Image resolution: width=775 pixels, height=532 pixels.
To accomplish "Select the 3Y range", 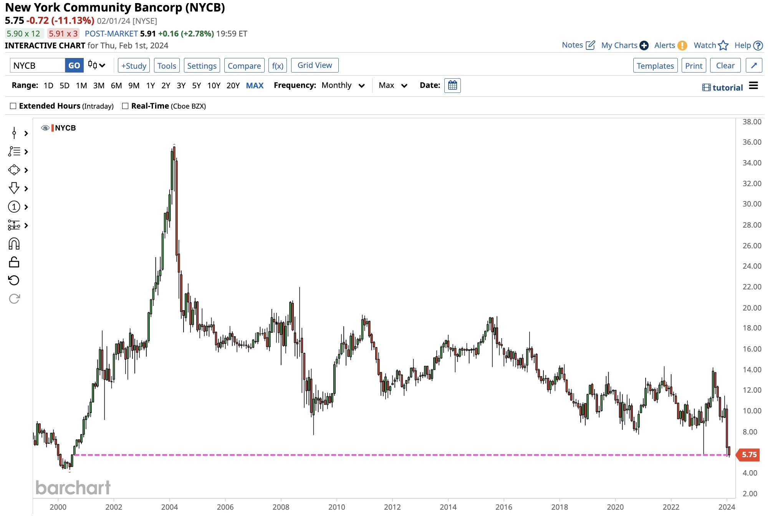I will (181, 85).
